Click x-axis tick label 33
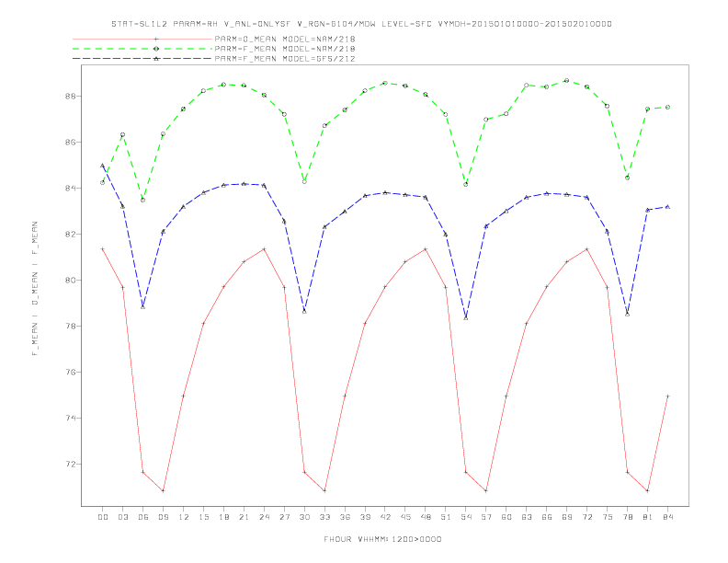Viewport: 728px width, 563px height. pos(324,517)
